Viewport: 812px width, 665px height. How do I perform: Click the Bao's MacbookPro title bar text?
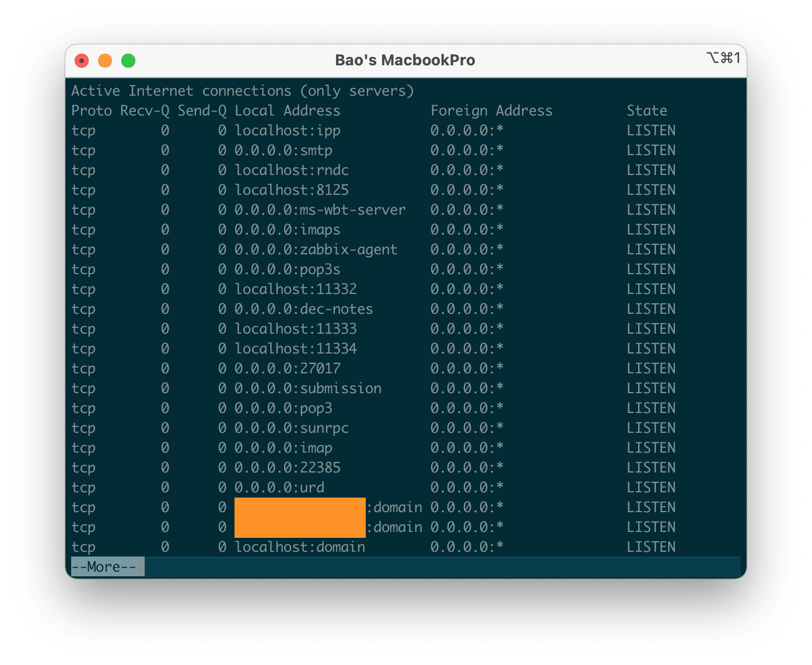(x=405, y=60)
